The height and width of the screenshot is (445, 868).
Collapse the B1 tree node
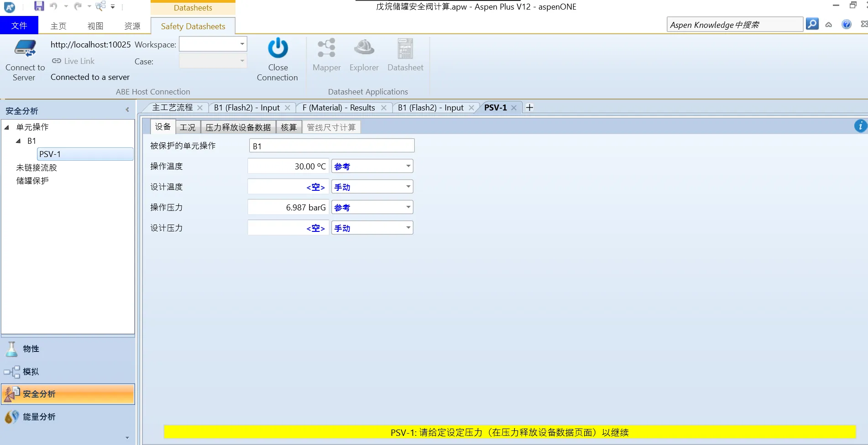[18, 141]
